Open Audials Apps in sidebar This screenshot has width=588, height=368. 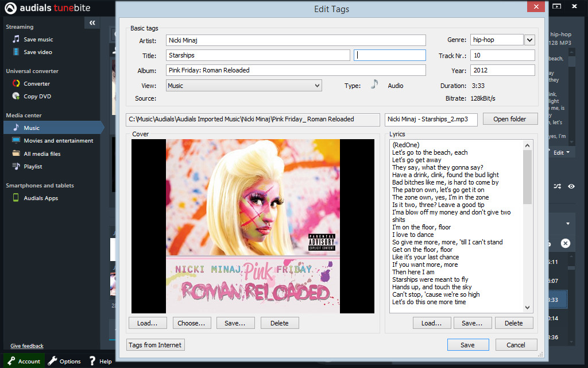[x=41, y=198]
